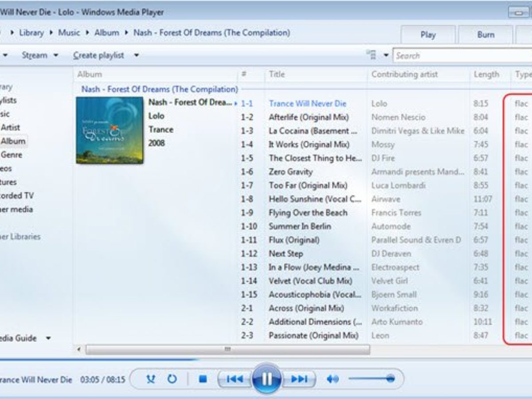
Task: Select Recorded TV in navigation pane
Action: (17, 196)
